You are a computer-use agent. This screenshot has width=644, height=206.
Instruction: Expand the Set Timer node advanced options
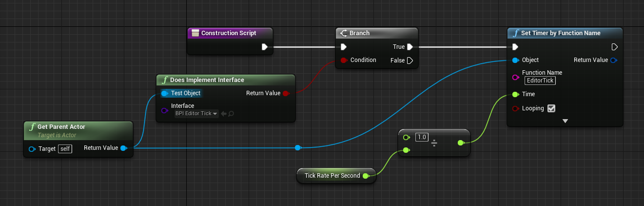click(x=565, y=121)
